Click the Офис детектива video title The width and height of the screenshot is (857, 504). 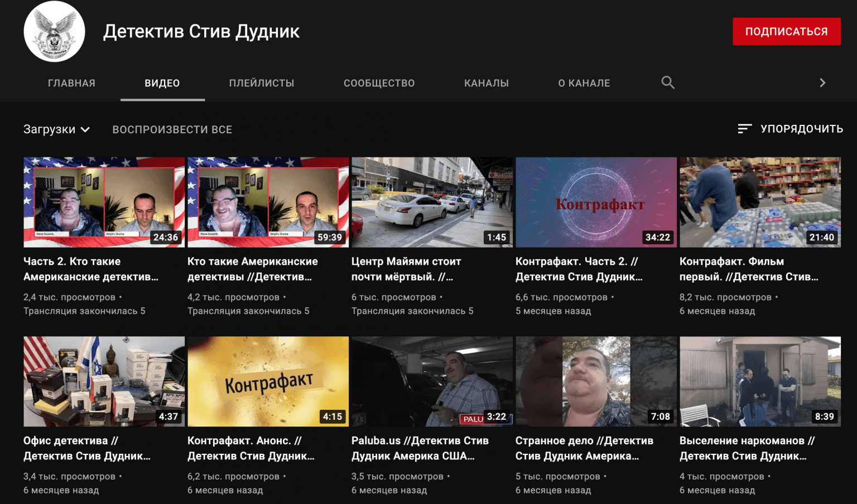tap(87, 448)
